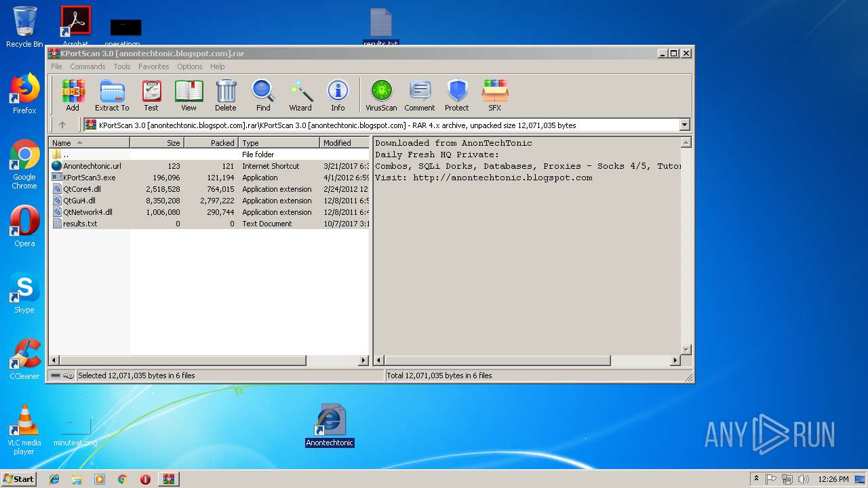Expand the archive path dropdown
This screenshot has height=488, width=868.
click(684, 125)
